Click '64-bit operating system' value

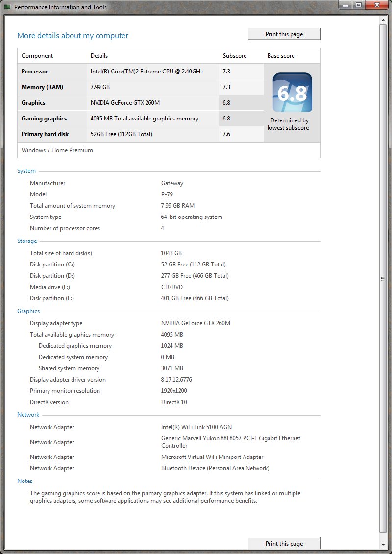click(192, 217)
